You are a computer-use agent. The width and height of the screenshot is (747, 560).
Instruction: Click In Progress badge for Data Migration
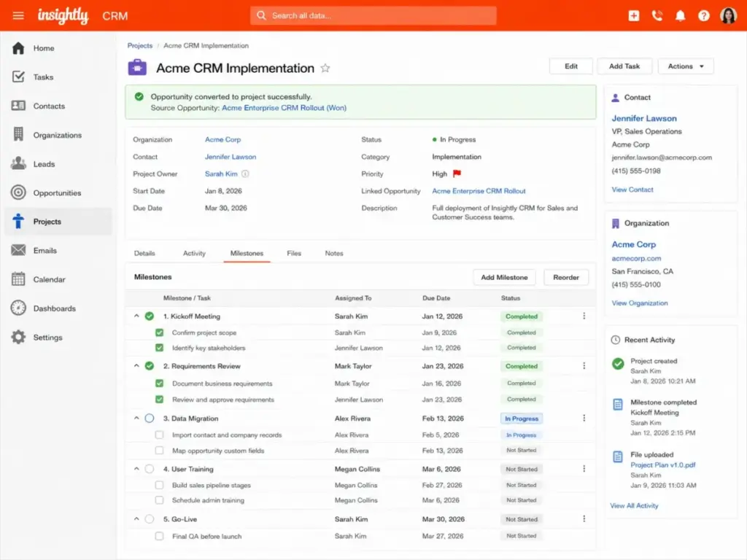click(x=521, y=419)
